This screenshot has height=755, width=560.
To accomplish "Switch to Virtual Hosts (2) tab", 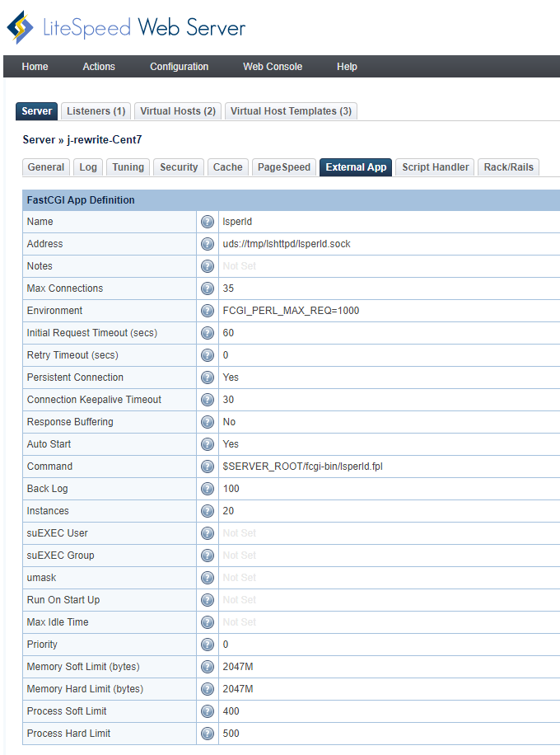I will [x=178, y=111].
